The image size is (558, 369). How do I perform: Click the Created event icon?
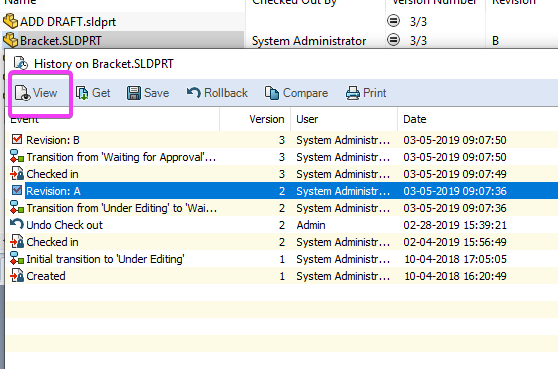click(x=17, y=276)
